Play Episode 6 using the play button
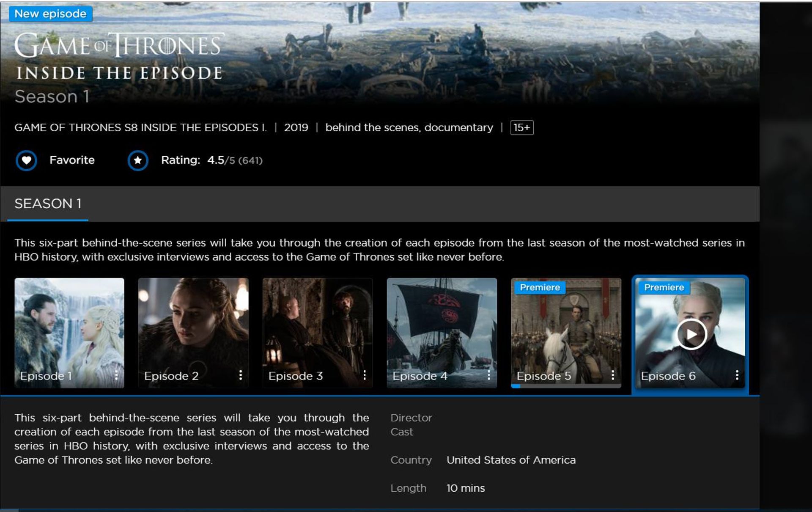 691,334
